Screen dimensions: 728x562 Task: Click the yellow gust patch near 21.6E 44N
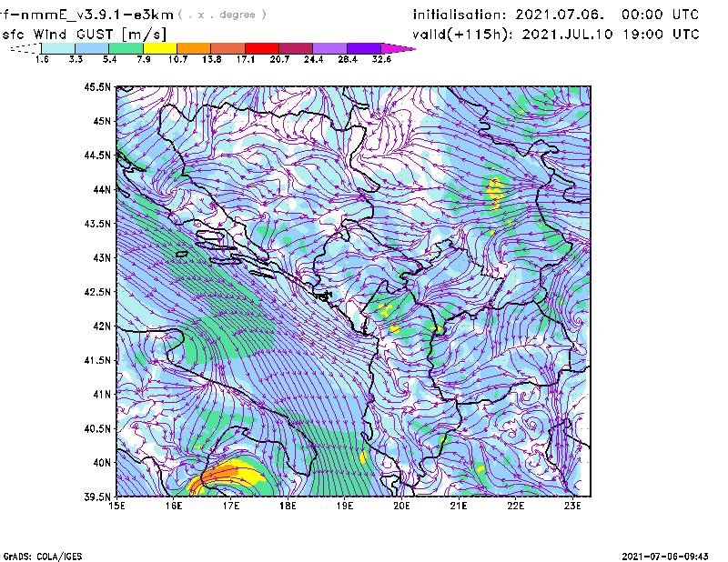coord(495,193)
